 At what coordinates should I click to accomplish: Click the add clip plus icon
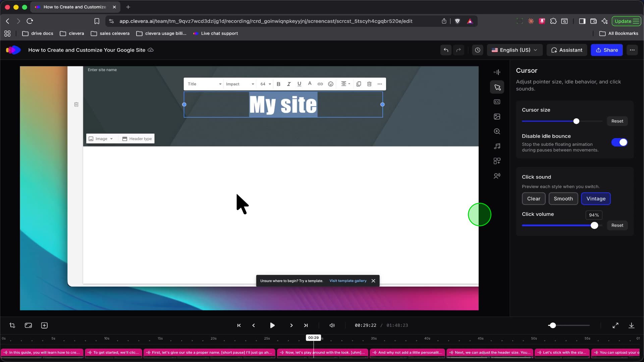pos(44,325)
